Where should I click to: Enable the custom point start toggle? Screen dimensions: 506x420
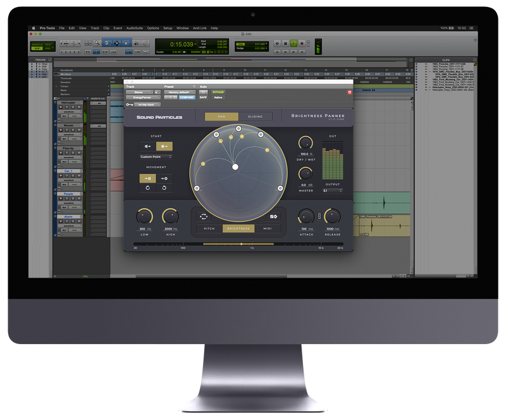coord(164,145)
